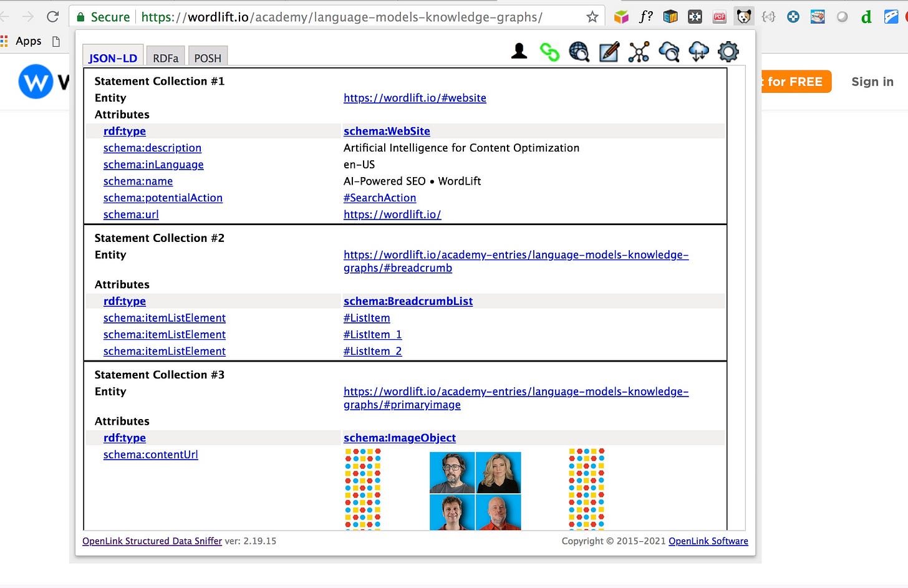This screenshot has width=908, height=588.
Task: Click the Secure padlock site info
Action: click(103, 17)
